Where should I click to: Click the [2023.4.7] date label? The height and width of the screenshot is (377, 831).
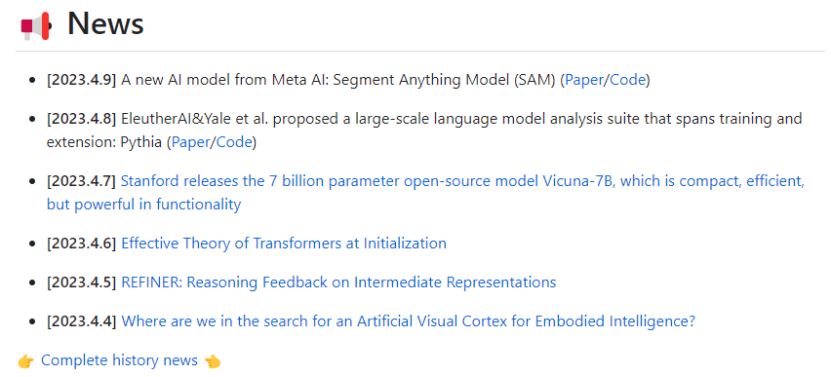pos(81,181)
